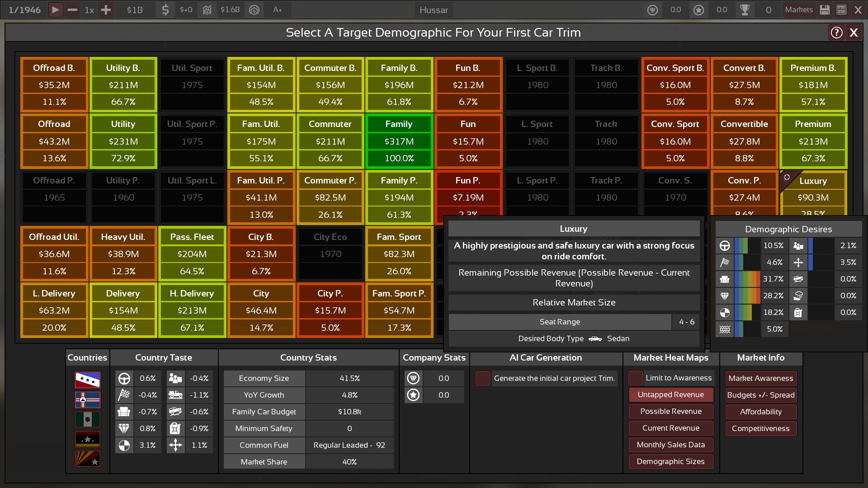Click the Market Awareness button
The height and width of the screenshot is (488, 868).
tap(761, 378)
